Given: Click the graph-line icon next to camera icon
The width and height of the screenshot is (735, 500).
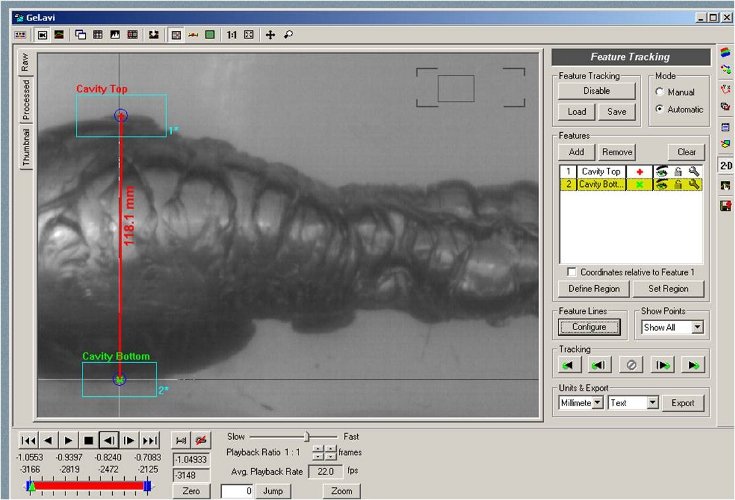Looking at the screenshot, I should click(x=59, y=35).
